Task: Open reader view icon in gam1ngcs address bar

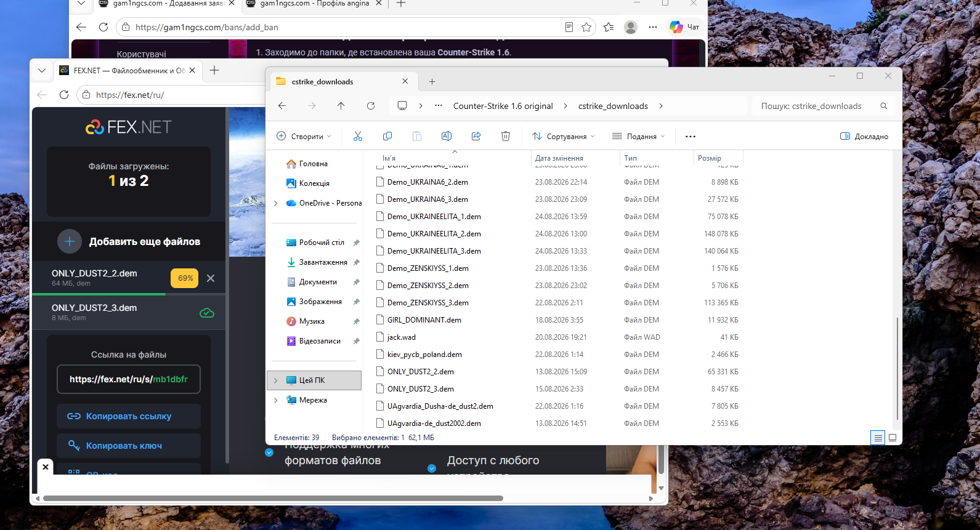Action: click(569, 27)
